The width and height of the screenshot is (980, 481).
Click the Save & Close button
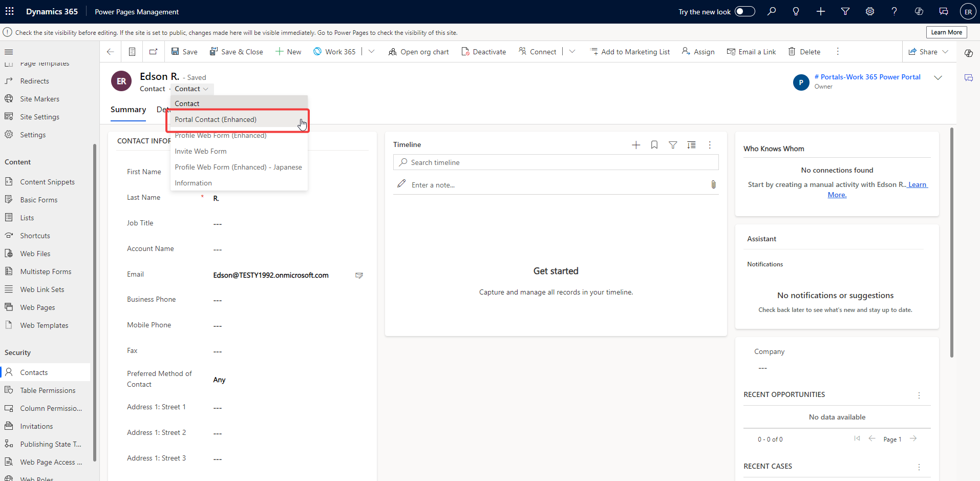[x=236, y=52]
